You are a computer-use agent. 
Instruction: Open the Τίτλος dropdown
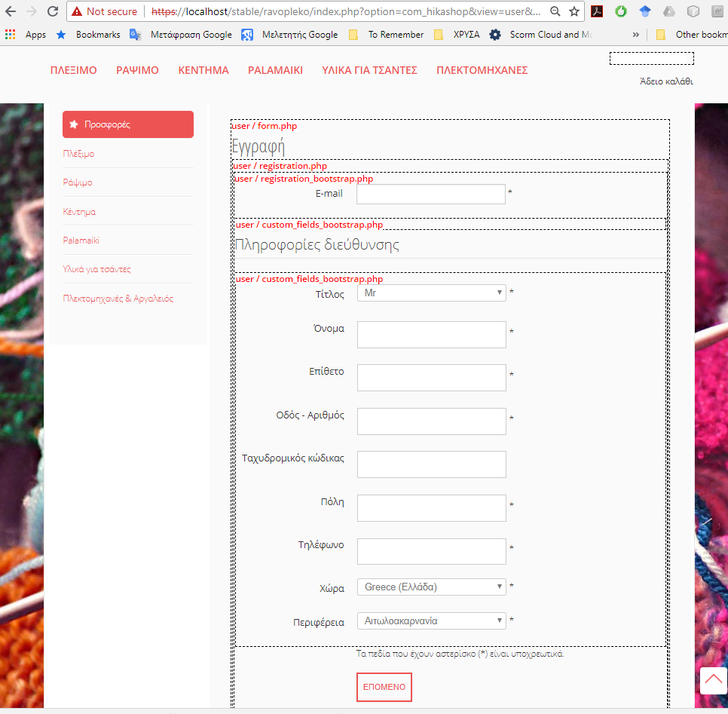pos(431,293)
